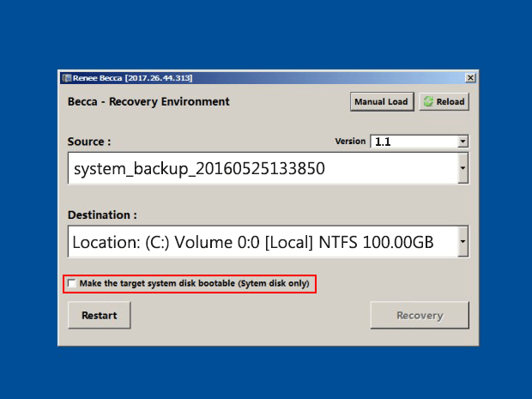The image size is (532, 399).
Task: Click the bootable option checkbox label text
Action: pyautogui.click(x=195, y=283)
